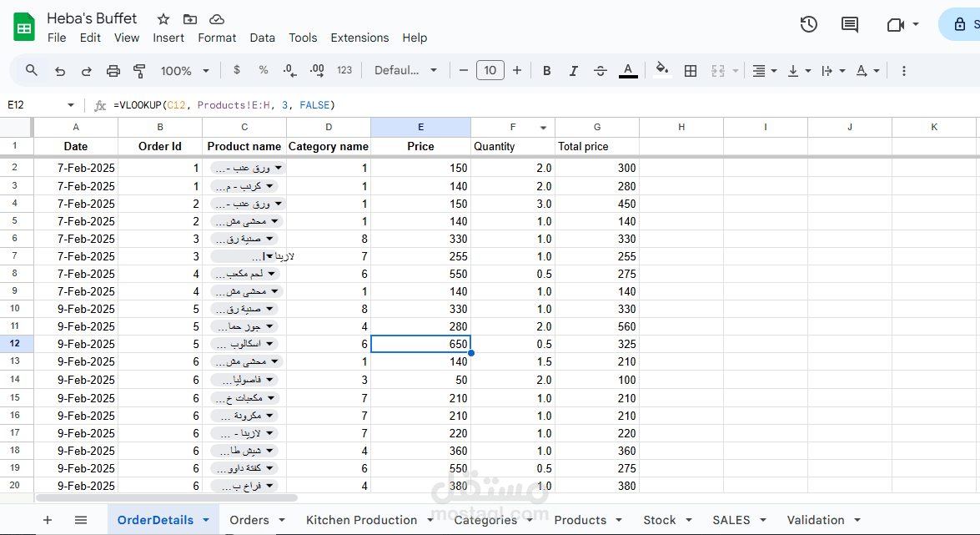This screenshot has width=980, height=535.
Task: Open the Data menu
Action: (262, 38)
